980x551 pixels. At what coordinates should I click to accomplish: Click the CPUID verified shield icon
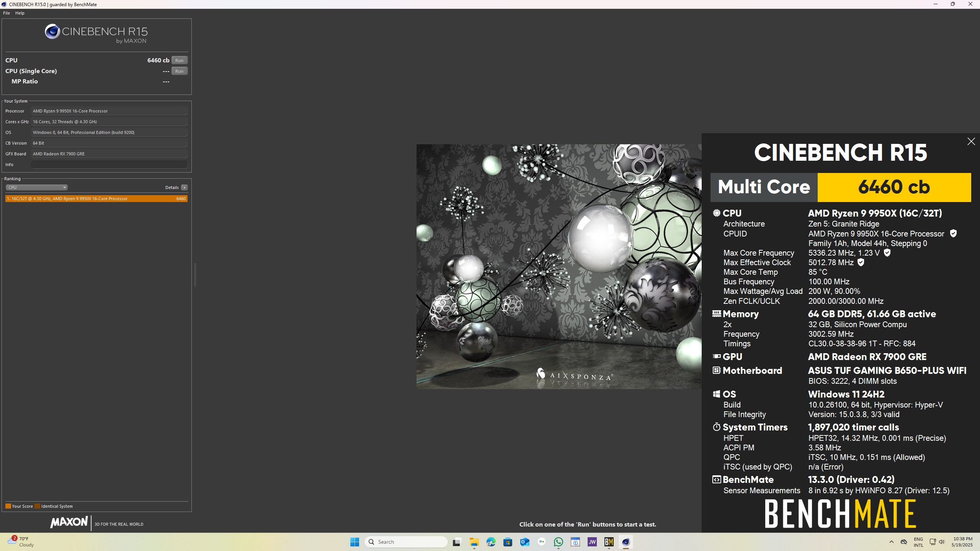tap(954, 233)
